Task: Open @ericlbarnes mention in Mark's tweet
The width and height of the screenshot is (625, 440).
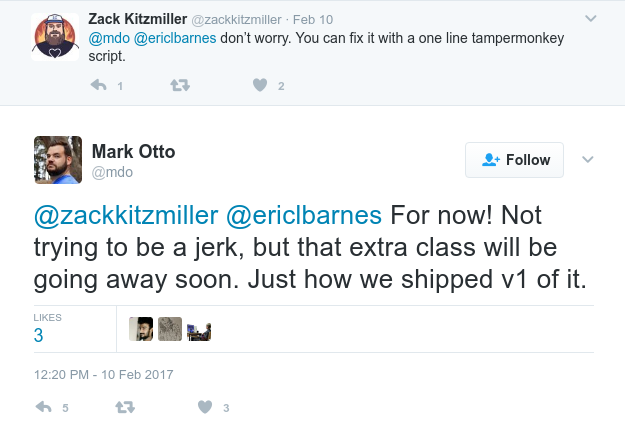Action: [304, 216]
